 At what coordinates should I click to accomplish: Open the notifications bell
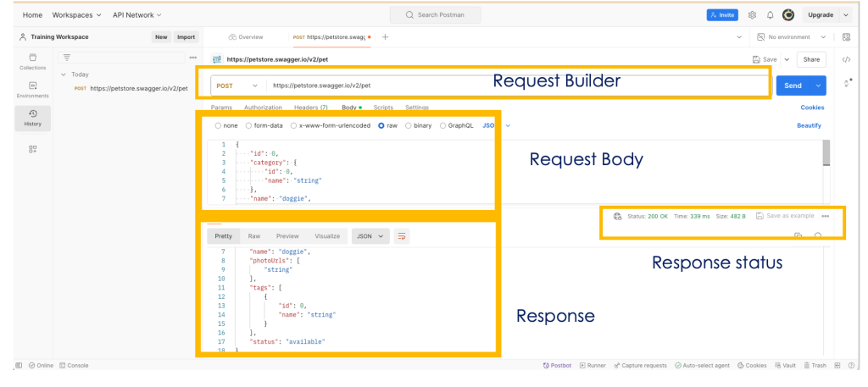(770, 14)
